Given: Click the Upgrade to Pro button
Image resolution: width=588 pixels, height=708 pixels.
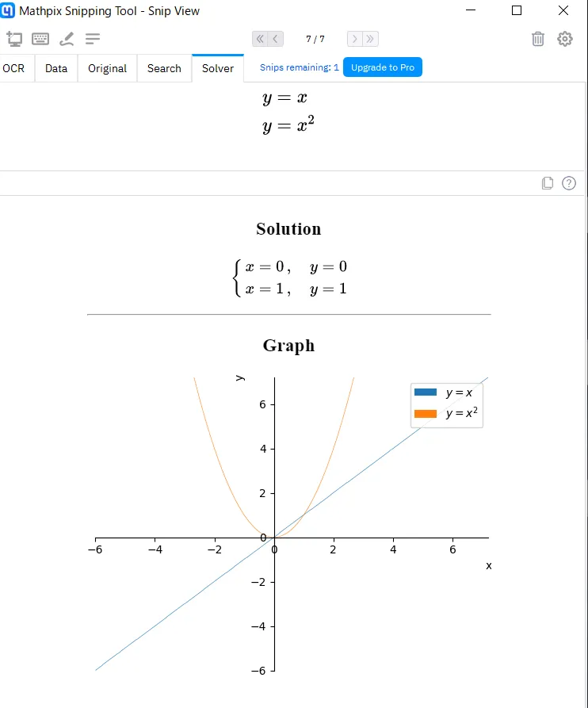Looking at the screenshot, I should (383, 67).
